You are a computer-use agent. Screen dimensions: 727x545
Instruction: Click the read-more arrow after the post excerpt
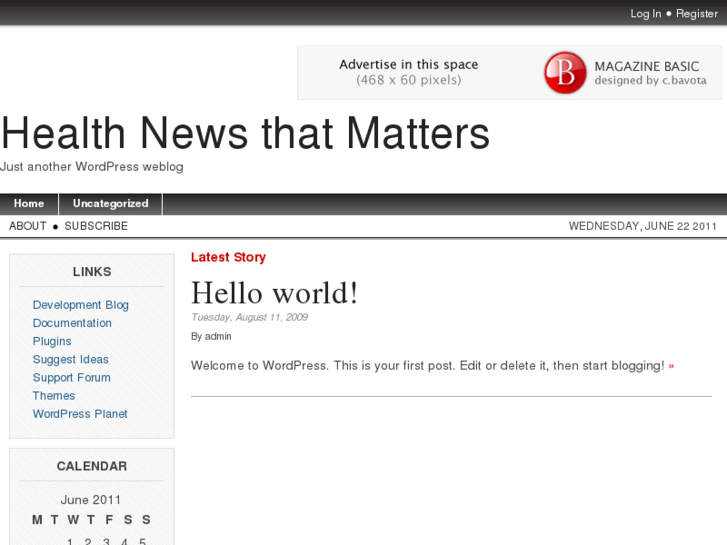tap(671, 366)
